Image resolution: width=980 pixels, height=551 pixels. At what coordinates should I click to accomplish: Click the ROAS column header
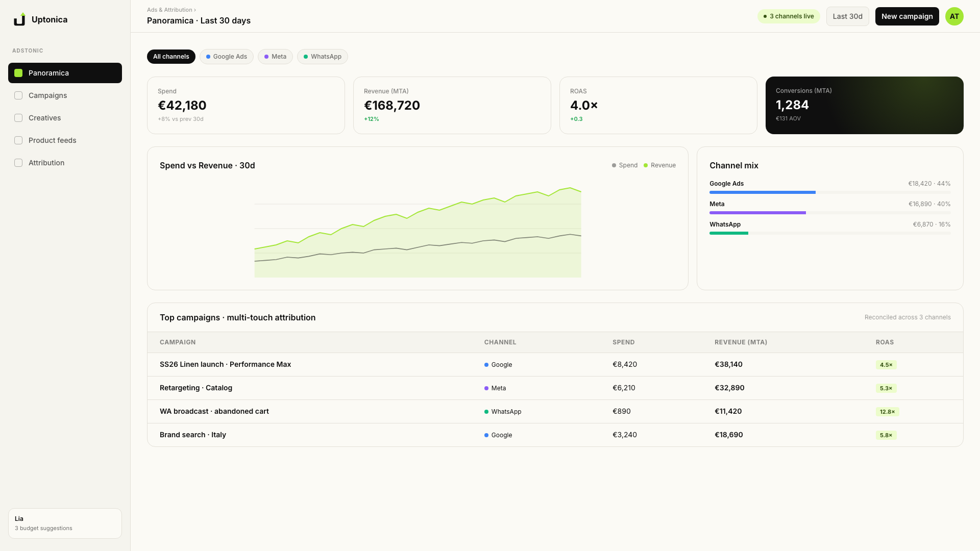click(885, 342)
